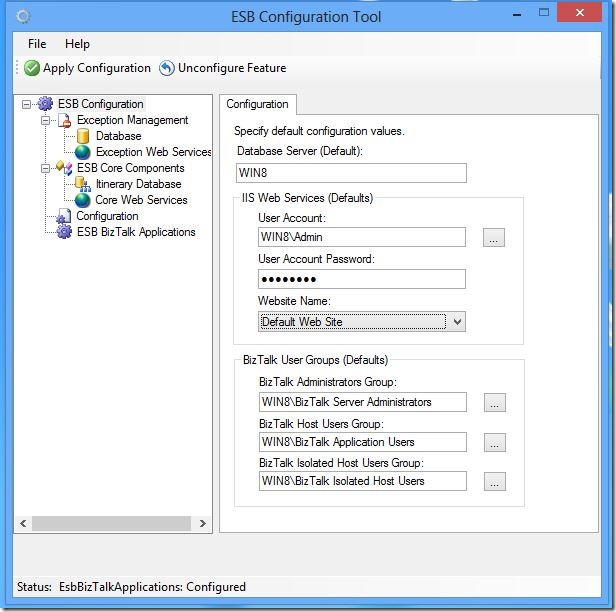Viewport: 616px width, 612px height.
Task: Click Apply Configuration button label
Action: pos(97,68)
